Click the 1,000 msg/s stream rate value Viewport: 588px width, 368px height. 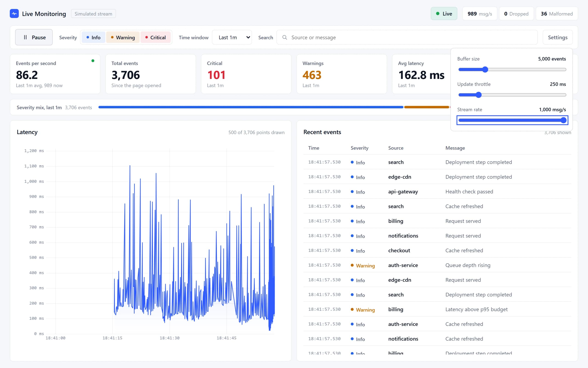tap(552, 109)
